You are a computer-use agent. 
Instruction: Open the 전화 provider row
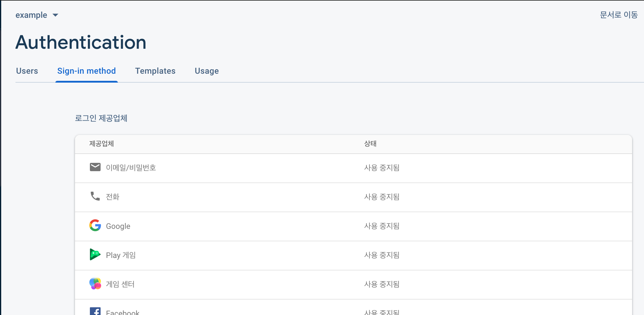(354, 197)
